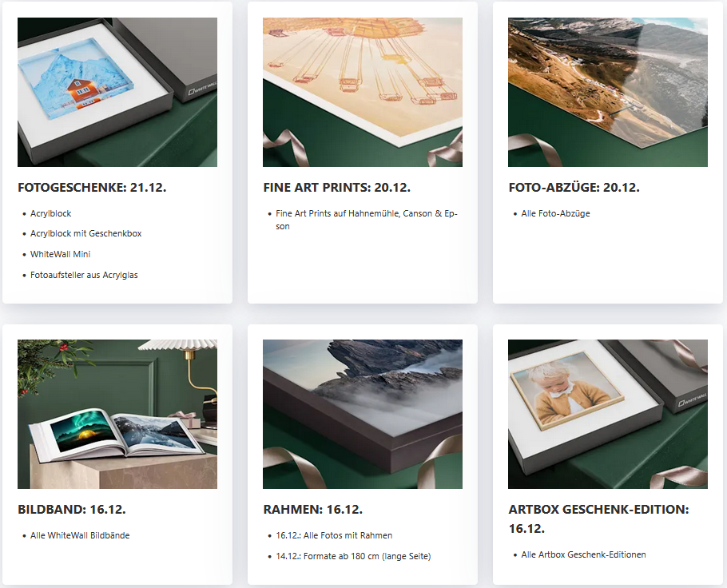Screen dimensions: 727x588
Task: Select the WhiteWall Mini entry
Action: coord(60,254)
